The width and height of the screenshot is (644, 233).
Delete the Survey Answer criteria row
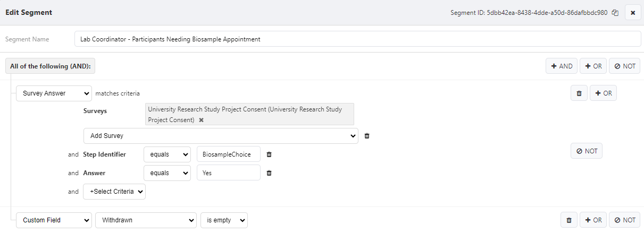click(579, 93)
